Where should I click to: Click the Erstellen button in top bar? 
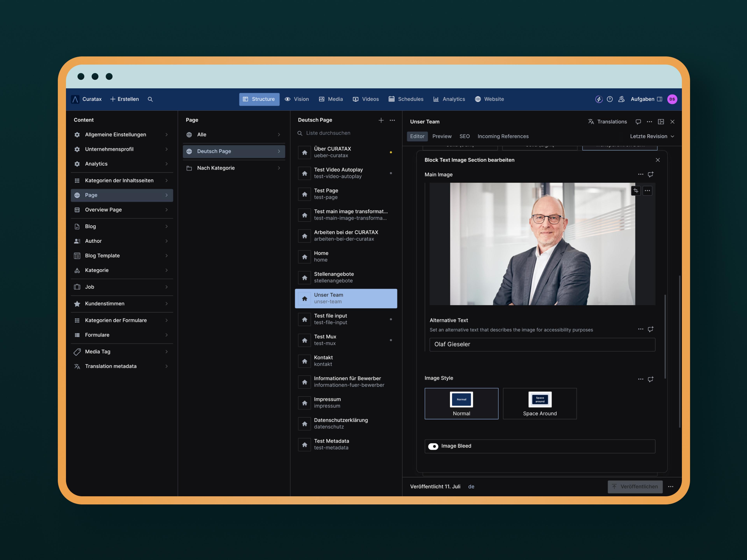124,99
